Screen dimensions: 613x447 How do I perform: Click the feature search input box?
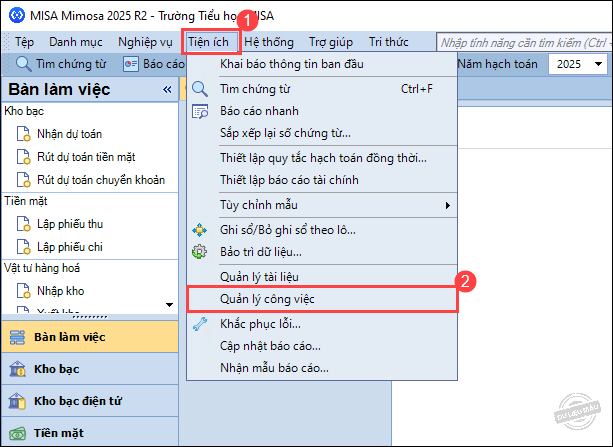pos(524,42)
